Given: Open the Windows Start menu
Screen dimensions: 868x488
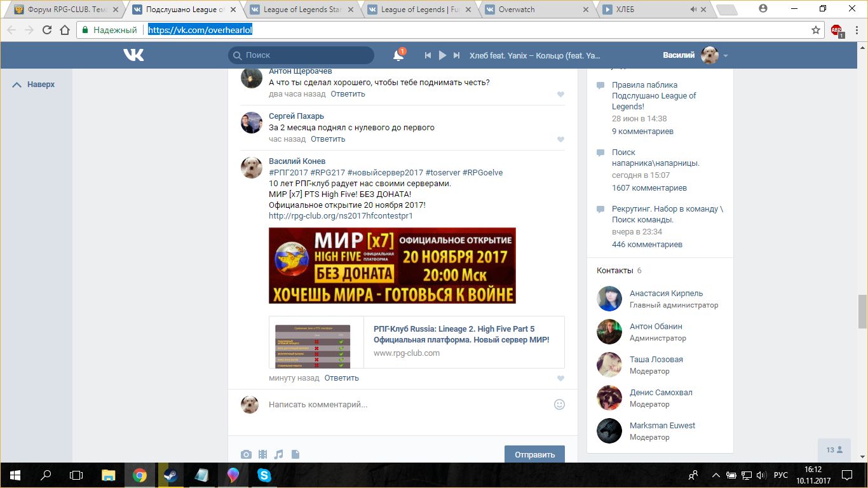Looking at the screenshot, I should click(15, 475).
